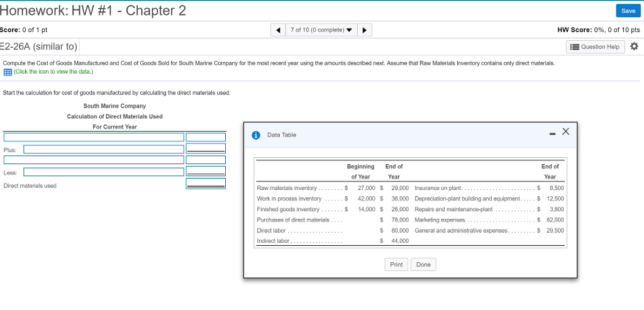Click 'Direct materials used' label
Viewport: 644px width, 310px height.
pos(30,185)
